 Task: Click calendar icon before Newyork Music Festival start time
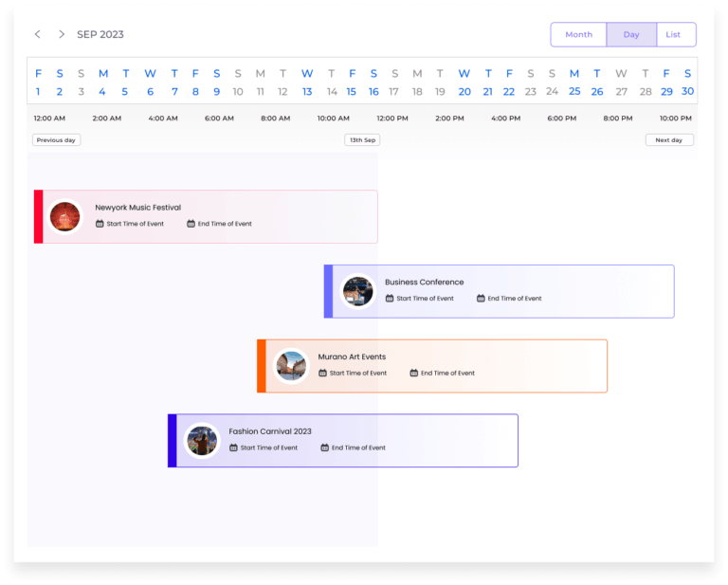(x=100, y=224)
